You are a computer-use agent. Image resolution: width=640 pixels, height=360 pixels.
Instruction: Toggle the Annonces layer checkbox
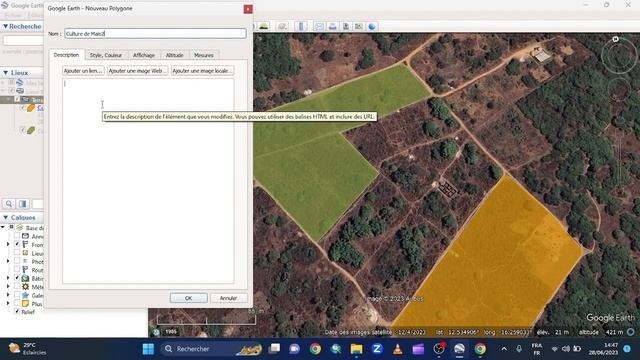[17, 236]
